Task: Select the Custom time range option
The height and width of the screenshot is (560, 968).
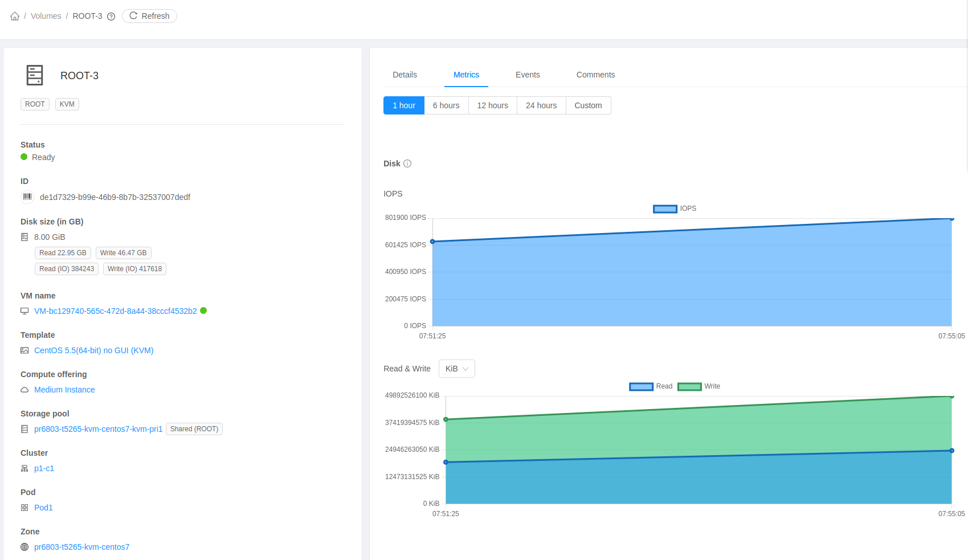Action: 588,105
